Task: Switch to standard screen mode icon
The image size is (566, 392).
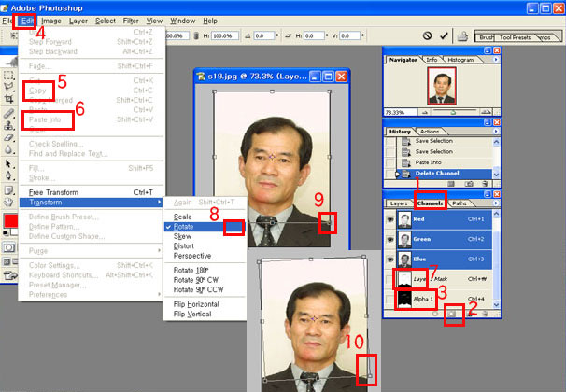Action: (7, 261)
